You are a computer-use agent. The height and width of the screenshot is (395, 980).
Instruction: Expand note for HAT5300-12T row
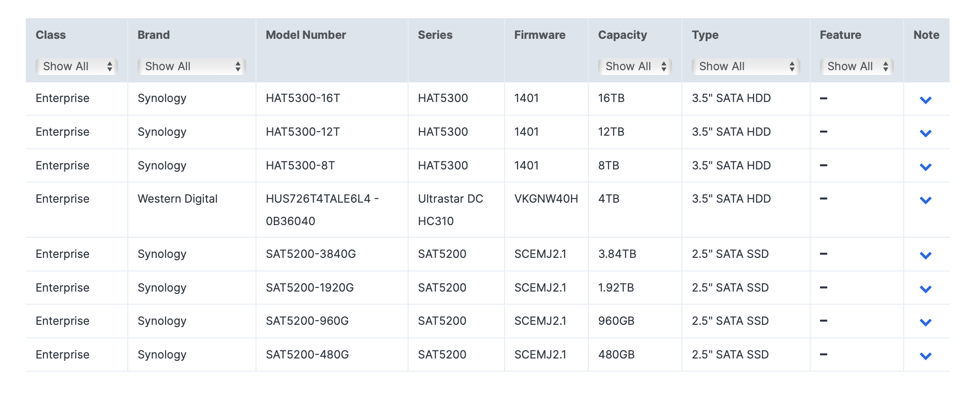pos(925,133)
